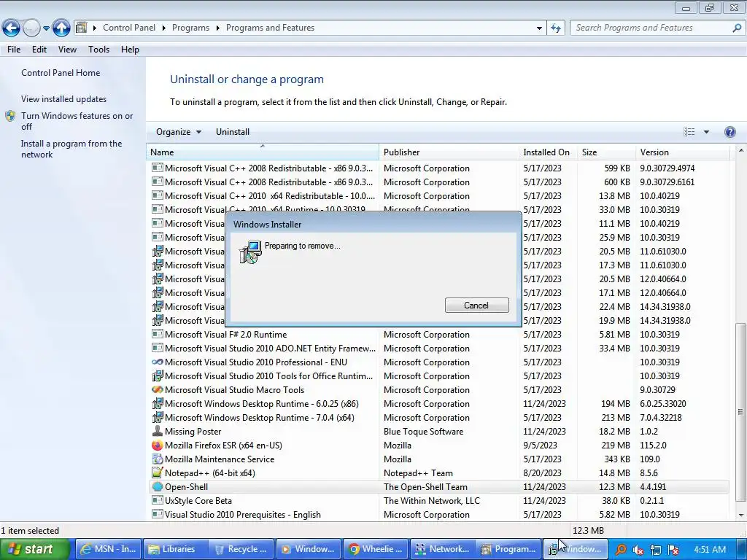747x560 pixels.
Task: Sort by the Publisher column header
Action: point(449,152)
